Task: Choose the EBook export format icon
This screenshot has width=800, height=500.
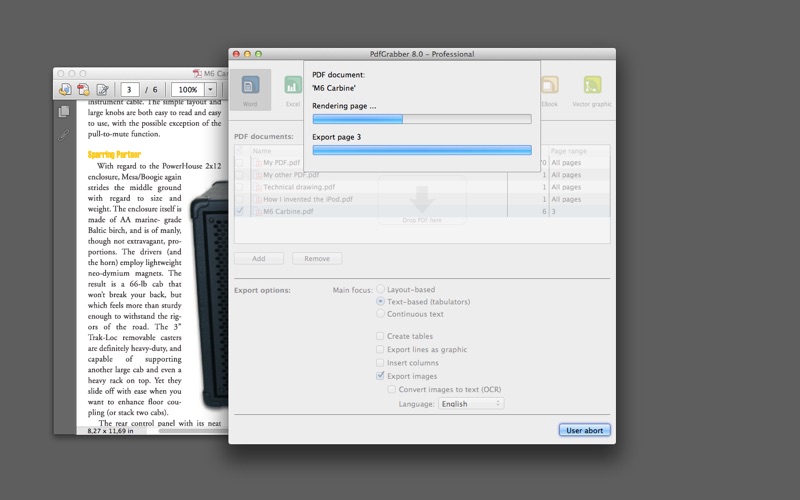Action: click(x=549, y=85)
